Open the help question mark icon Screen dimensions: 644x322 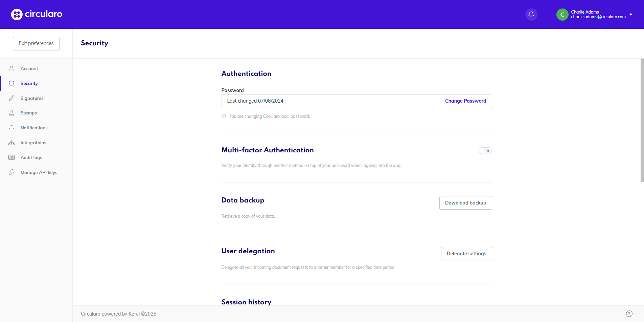click(629, 314)
